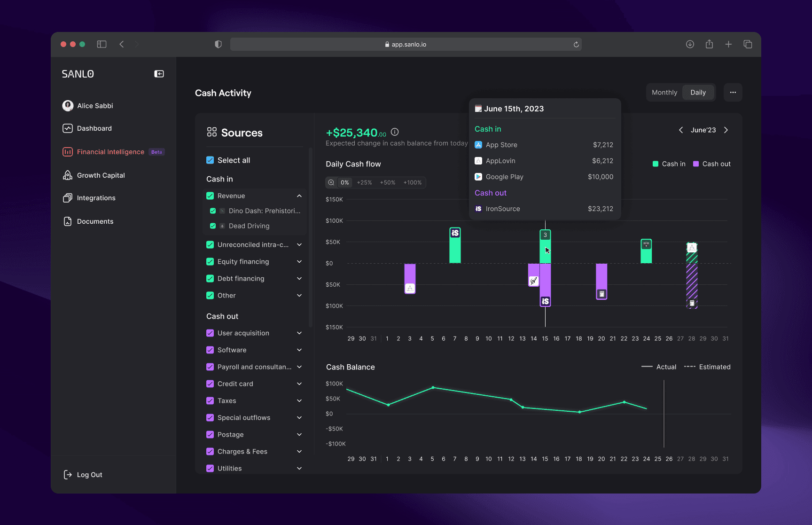Switch to the Monthly view tab
The width and height of the screenshot is (812, 525).
tap(664, 93)
